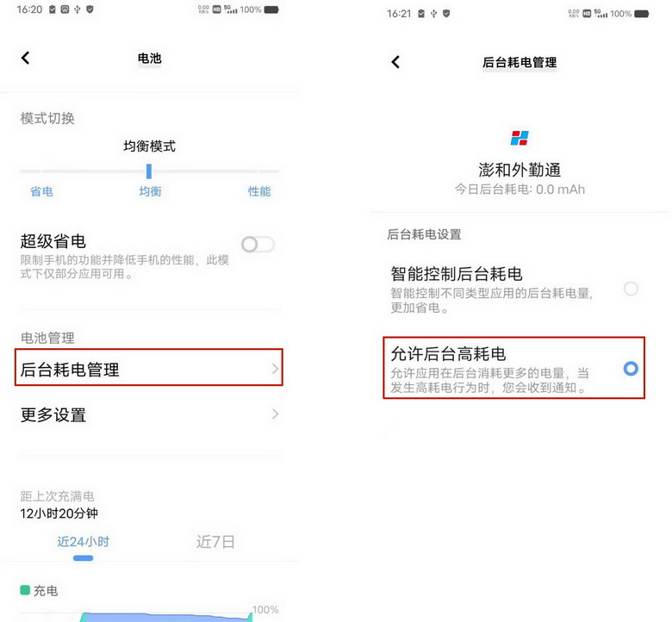Image resolution: width=672 pixels, height=622 pixels.
Task: Select the 允许后台高耗电 radio button
Action: click(x=631, y=368)
